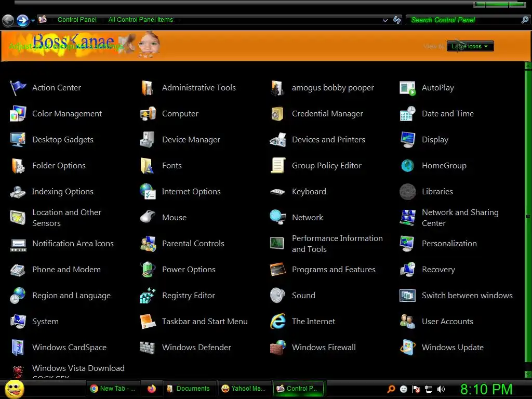Open Network and Sharing Center link

(x=460, y=218)
